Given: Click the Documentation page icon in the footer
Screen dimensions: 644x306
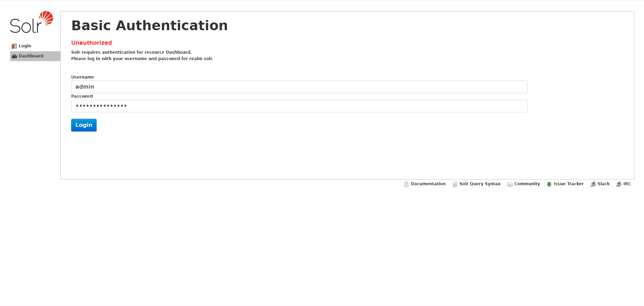Looking at the screenshot, I should (x=406, y=184).
